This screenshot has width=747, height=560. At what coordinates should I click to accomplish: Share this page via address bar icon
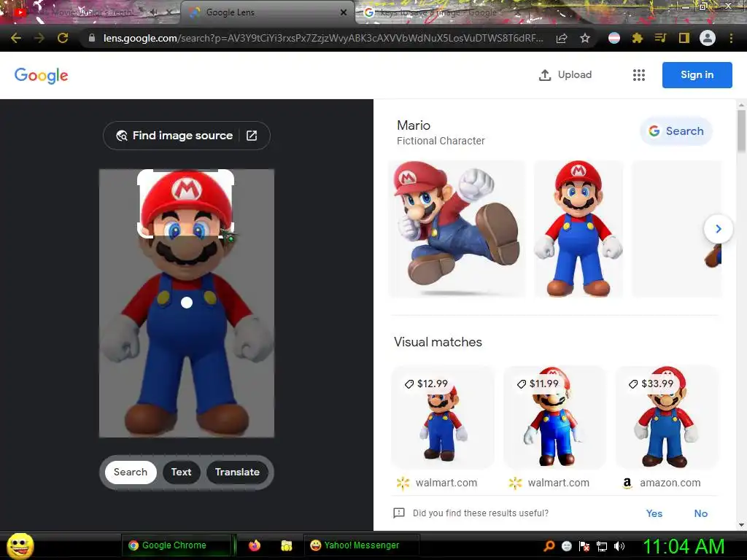coord(562,38)
